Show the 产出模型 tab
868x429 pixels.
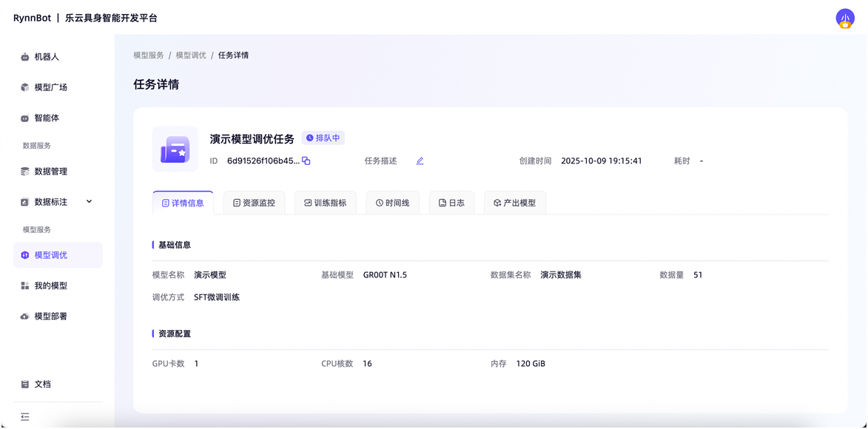pyautogui.click(x=514, y=203)
